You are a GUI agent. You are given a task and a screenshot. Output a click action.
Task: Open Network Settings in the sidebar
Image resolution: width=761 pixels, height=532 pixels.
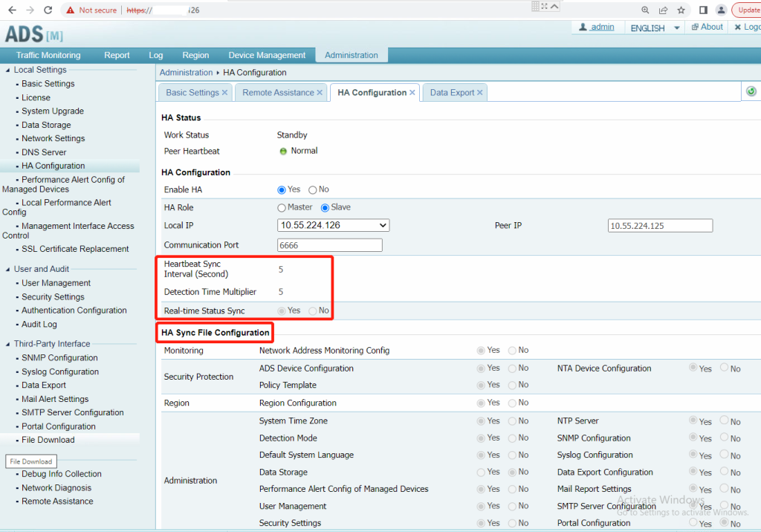[x=53, y=138]
